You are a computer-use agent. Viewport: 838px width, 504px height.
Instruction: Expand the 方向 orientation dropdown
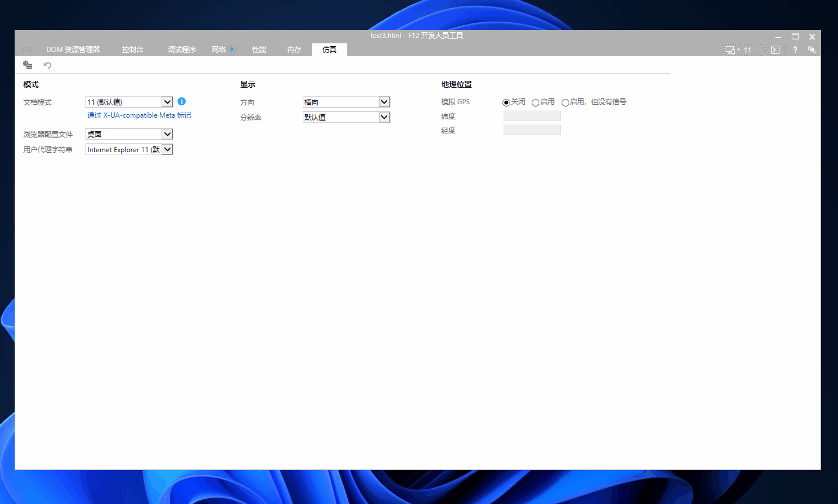tap(384, 102)
